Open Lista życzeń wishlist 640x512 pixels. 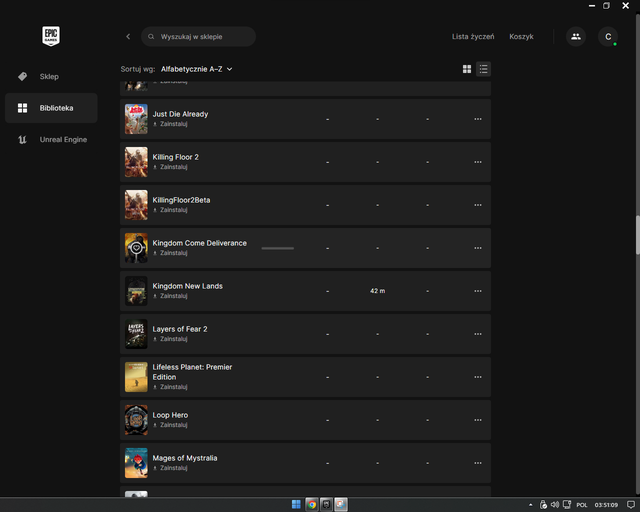point(473,36)
